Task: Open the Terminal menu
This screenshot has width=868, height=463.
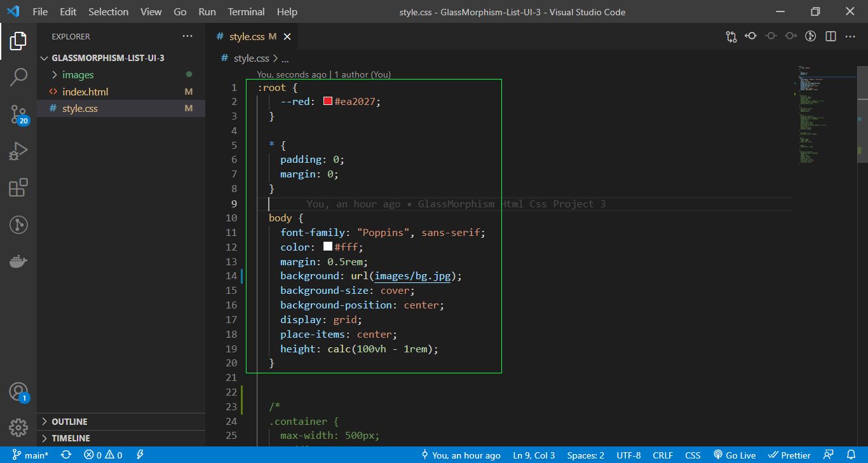Action: pyautogui.click(x=247, y=11)
